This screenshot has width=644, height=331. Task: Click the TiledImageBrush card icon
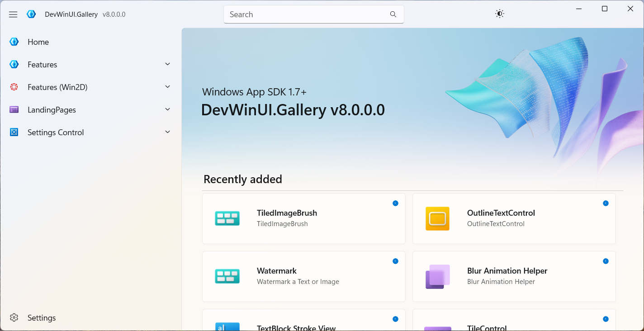coord(227,219)
